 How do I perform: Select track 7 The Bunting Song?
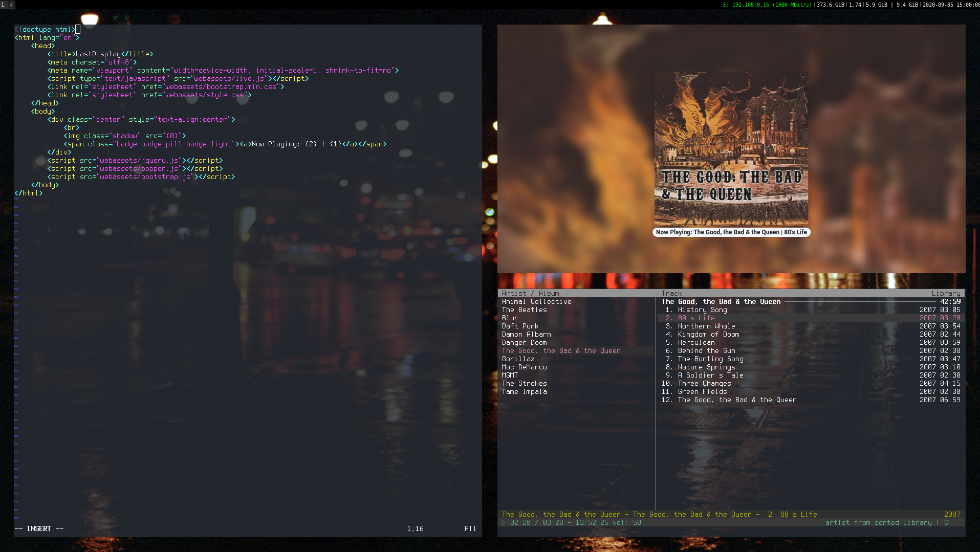(811, 359)
